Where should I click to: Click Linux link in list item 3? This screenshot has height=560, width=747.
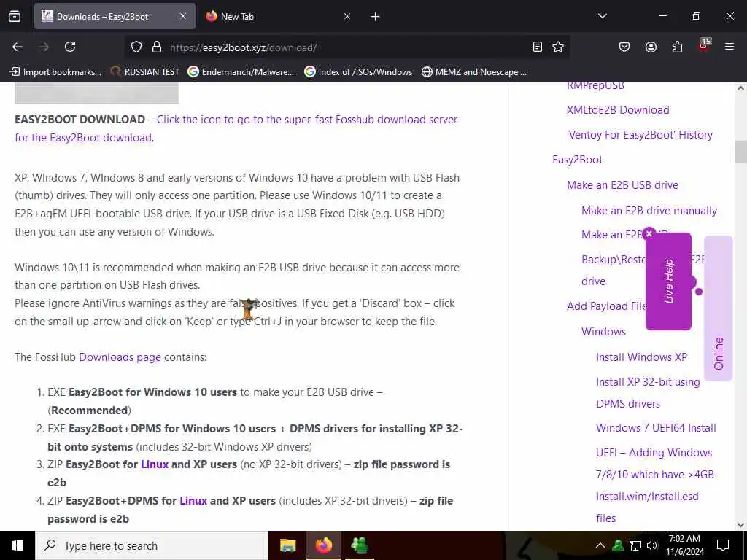pos(155,464)
